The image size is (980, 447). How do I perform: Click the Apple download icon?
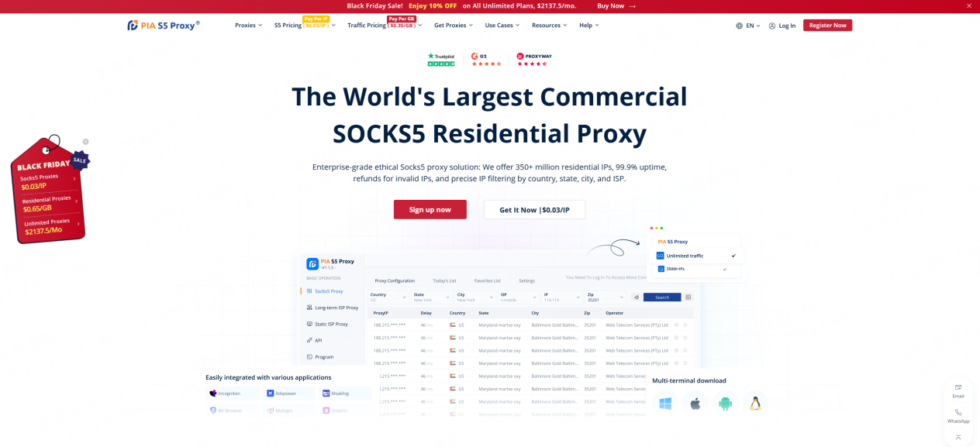click(695, 403)
